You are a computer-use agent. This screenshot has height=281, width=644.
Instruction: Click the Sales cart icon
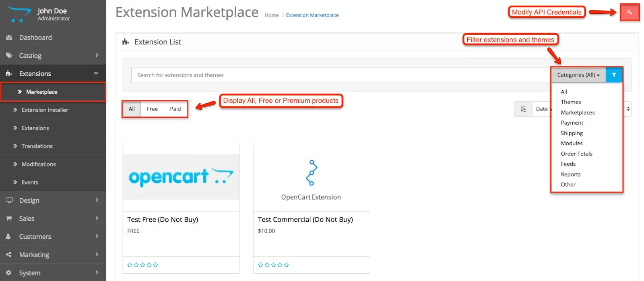[9, 219]
